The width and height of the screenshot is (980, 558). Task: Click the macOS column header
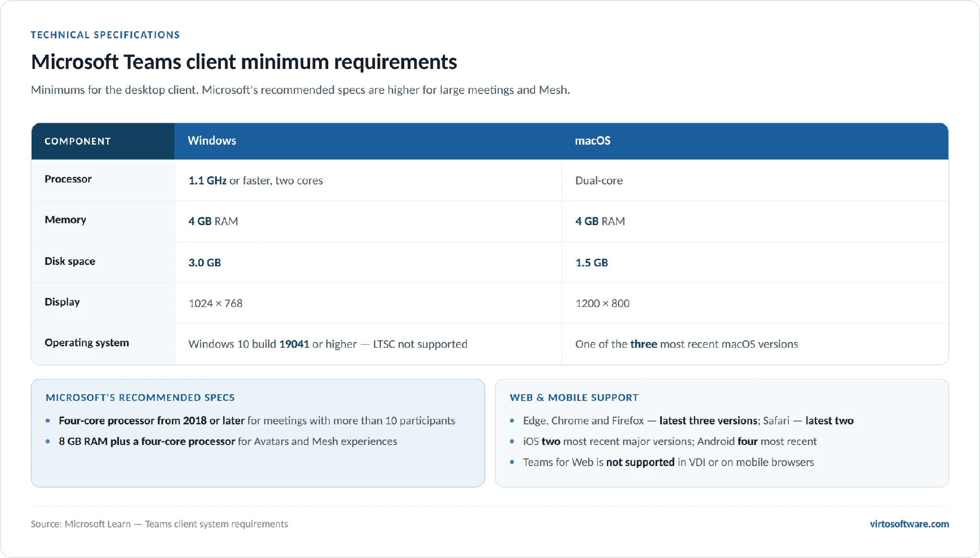point(593,141)
